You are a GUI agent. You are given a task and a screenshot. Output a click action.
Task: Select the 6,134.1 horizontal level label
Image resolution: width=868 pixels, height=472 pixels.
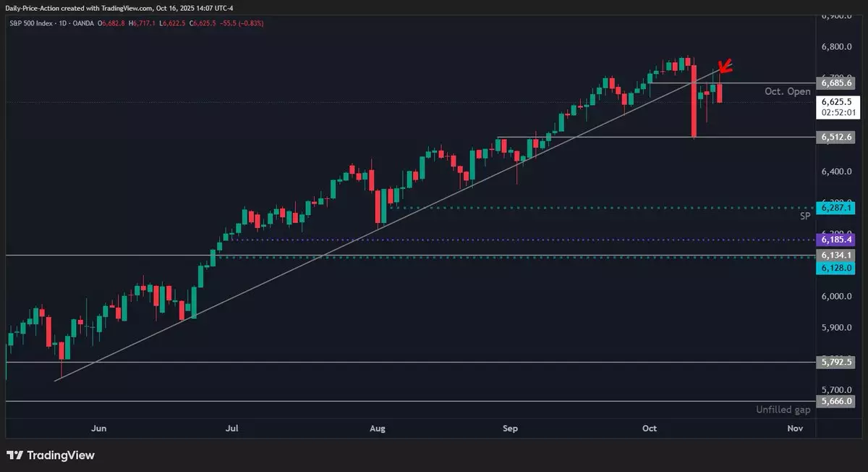838,256
